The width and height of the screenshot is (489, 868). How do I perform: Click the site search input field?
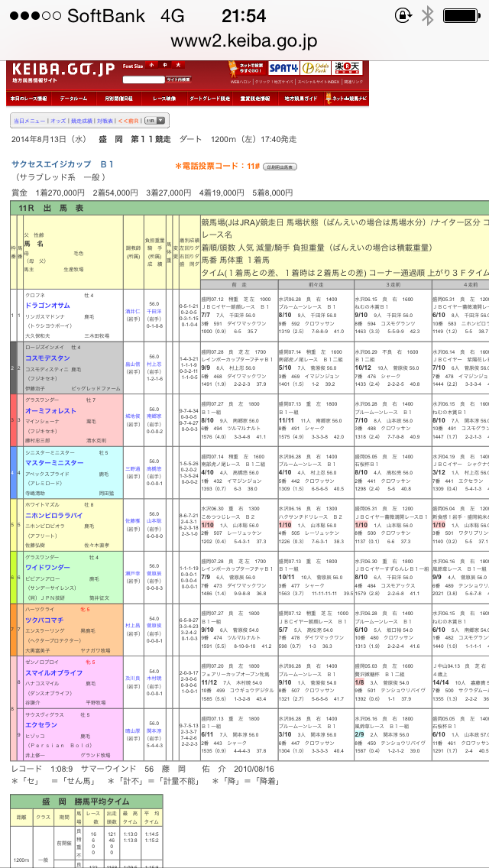[143, 79]
